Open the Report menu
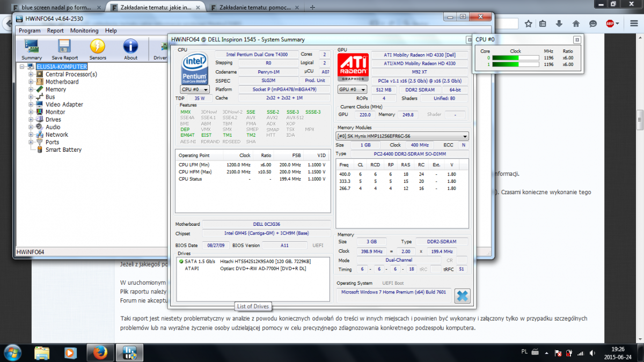The image size is (644, 362). point(55,31)
